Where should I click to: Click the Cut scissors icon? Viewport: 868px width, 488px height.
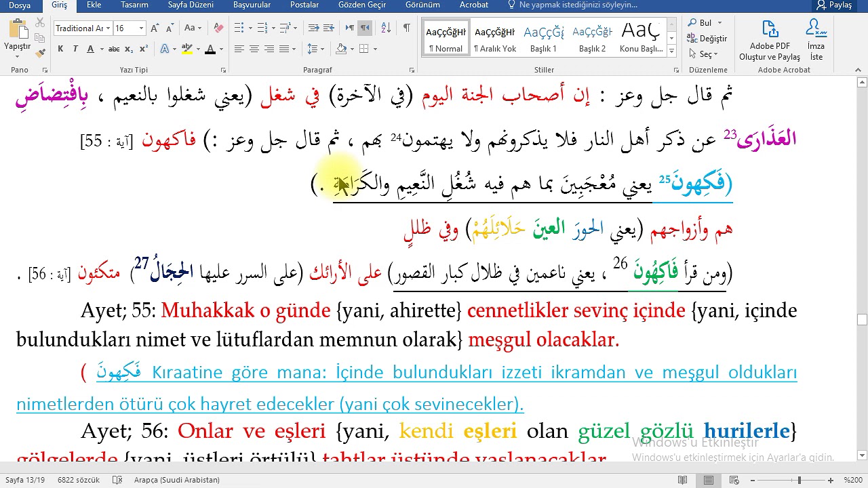tap(40, 23)
